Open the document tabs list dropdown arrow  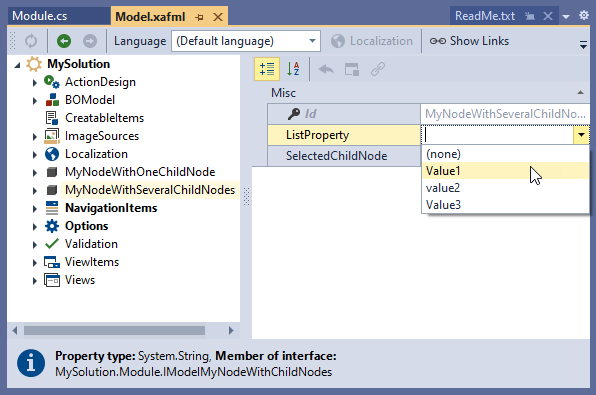[566, 17]
